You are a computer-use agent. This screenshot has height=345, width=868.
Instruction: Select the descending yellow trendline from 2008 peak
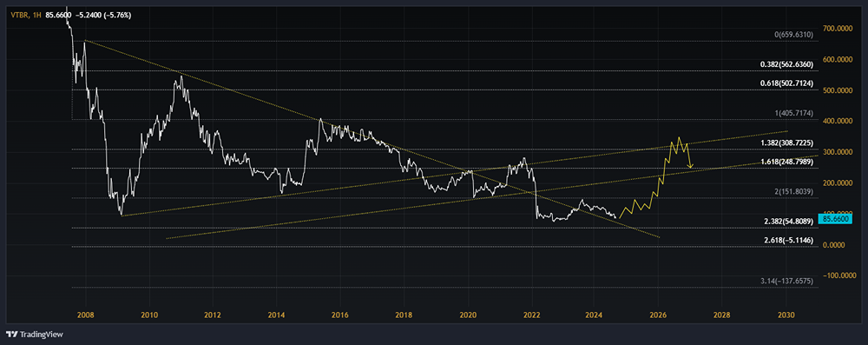coord(372,139)
